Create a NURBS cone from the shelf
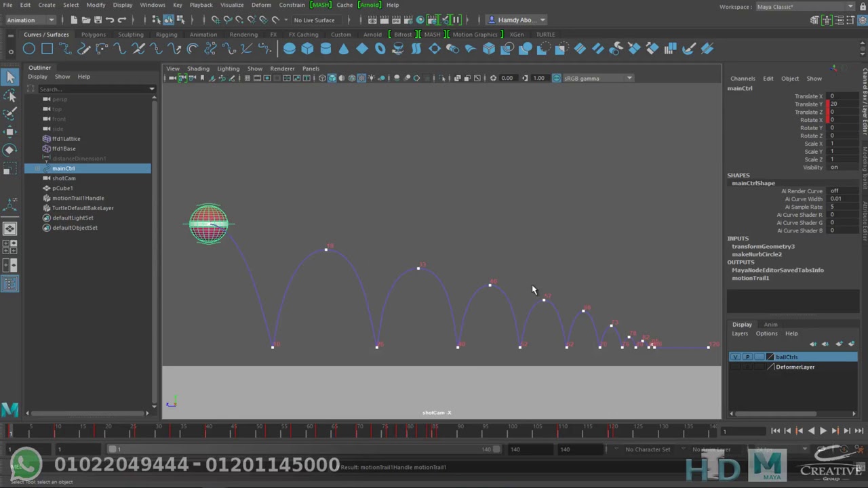The height and width of the screenshot is (488, 868). [344, 48]
